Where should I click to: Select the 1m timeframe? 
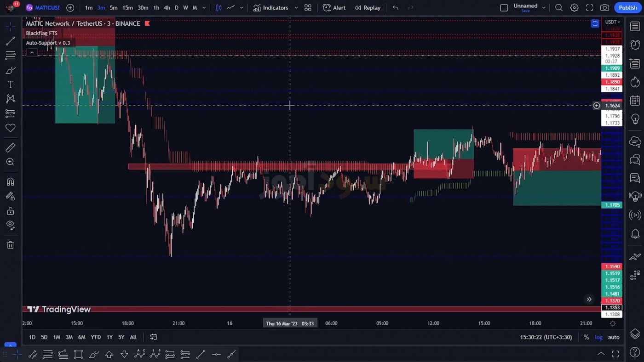pos(89,8)
